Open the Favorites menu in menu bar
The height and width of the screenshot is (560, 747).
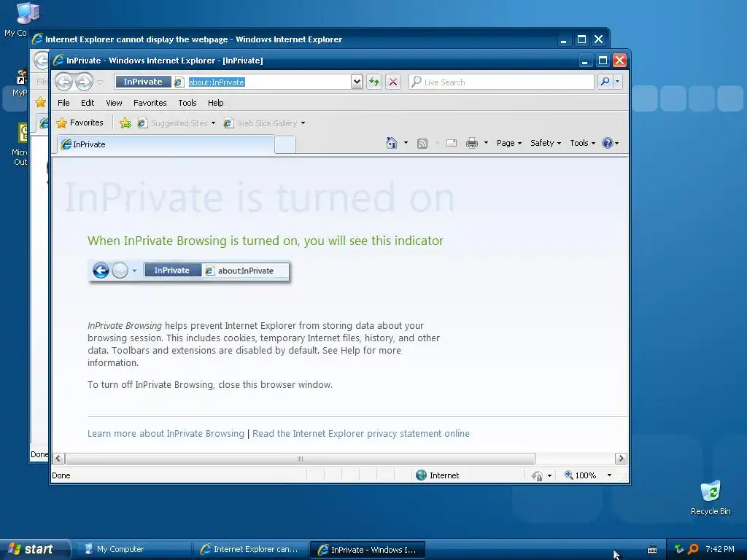[x=150, y=103]
